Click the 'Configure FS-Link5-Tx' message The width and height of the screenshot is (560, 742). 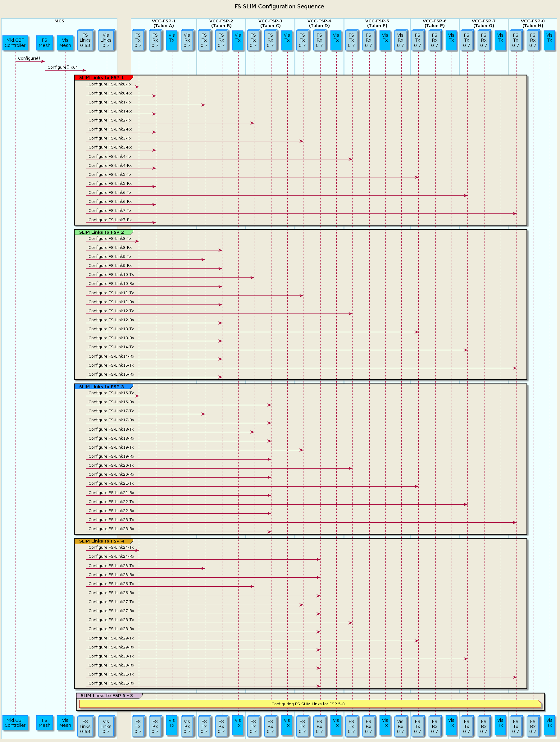[110, 175]
